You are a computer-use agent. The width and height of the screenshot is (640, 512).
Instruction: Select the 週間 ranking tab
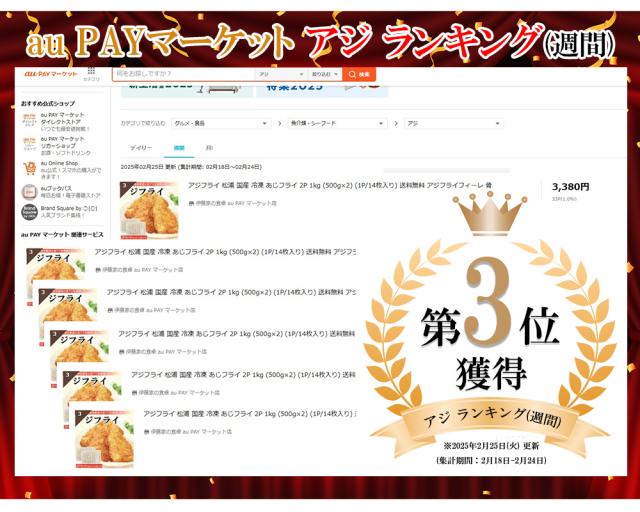point(179,148)
